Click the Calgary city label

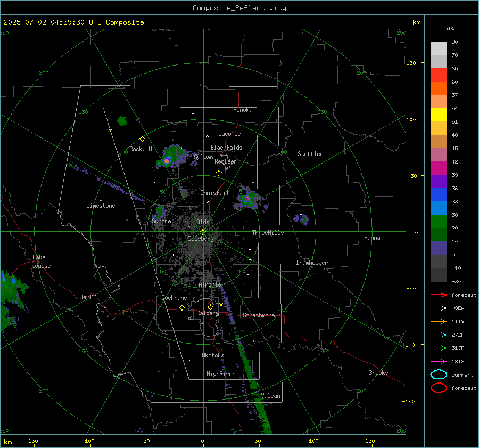(x=208, y=313)
